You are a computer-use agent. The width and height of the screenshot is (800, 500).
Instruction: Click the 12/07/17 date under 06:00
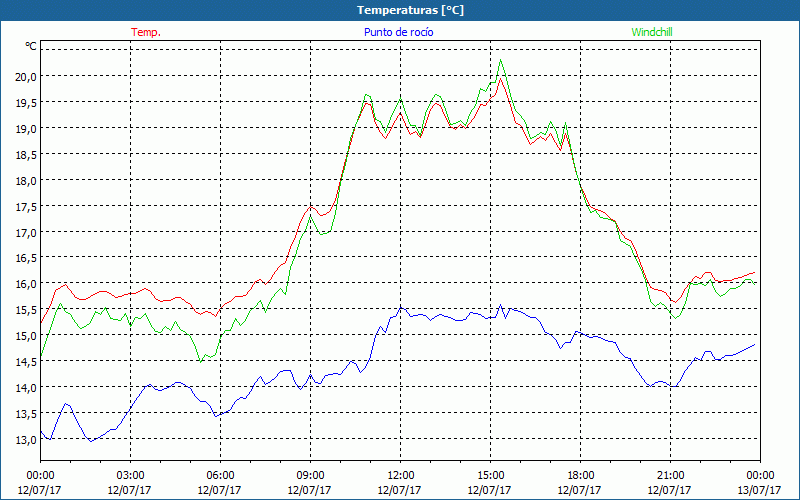tap(219, 490)
